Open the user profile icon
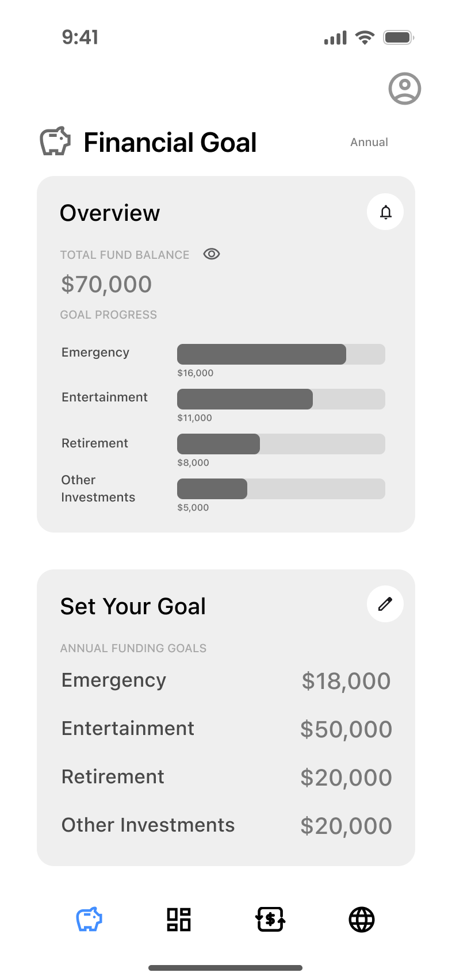Viewport: 452px width, 980px height. click(405, 89)
